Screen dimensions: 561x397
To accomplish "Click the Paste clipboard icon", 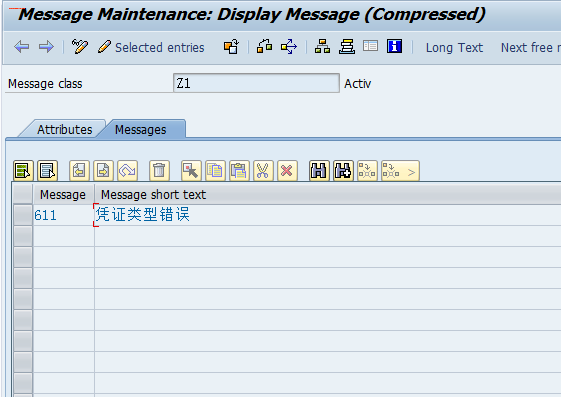I will point(239,170).
